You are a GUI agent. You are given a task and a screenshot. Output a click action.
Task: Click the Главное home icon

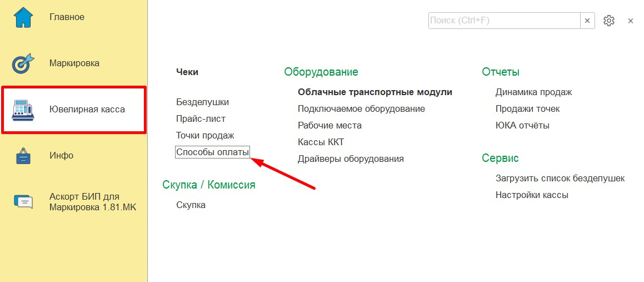[23, 17]
